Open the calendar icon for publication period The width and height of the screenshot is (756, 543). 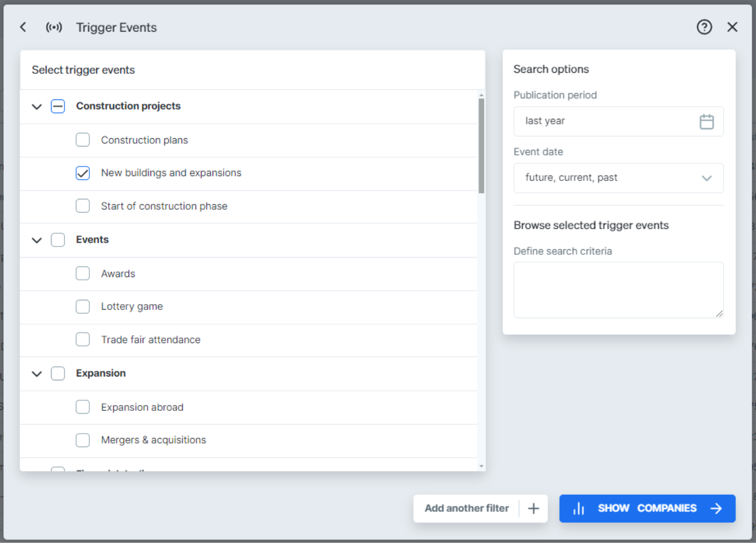[707, 121]
